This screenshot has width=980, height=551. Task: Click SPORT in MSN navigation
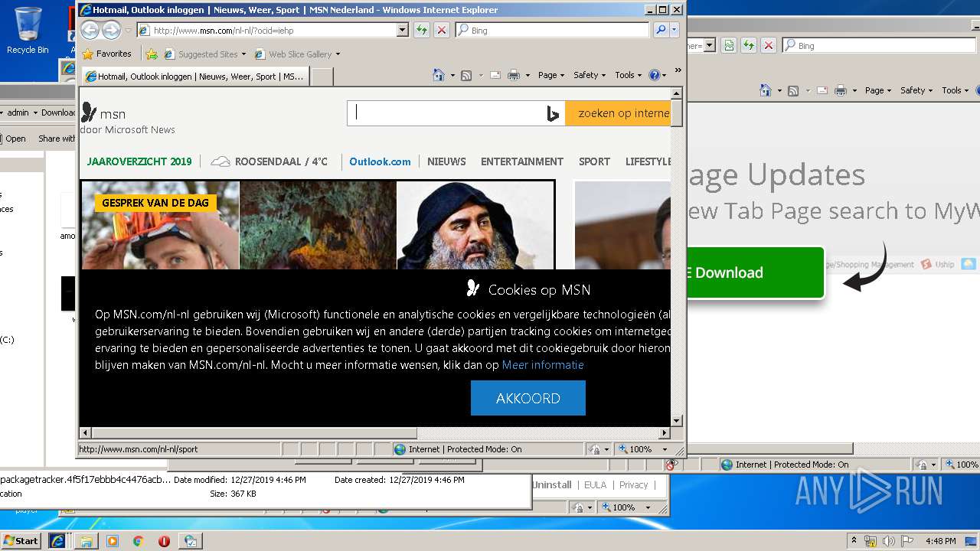click(x=594, y=161)
